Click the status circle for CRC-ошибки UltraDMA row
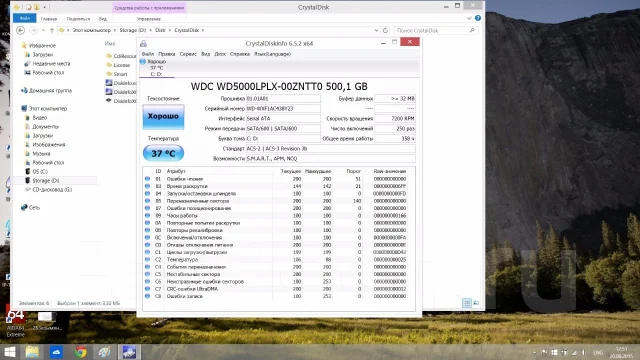Screen dimensions: 640x360 click(147, 289)
